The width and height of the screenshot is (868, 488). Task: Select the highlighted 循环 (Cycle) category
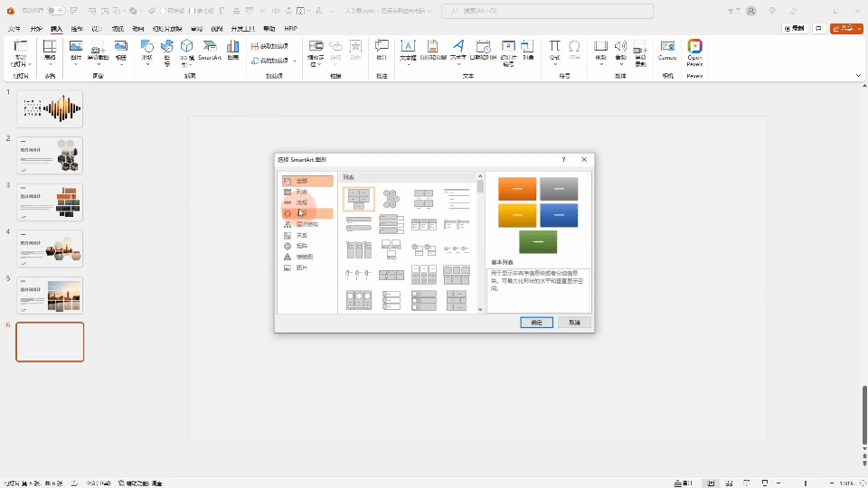click(307, 213)
